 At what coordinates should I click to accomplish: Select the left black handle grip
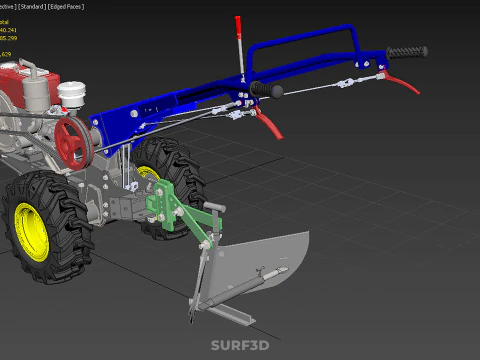point(266,89)
